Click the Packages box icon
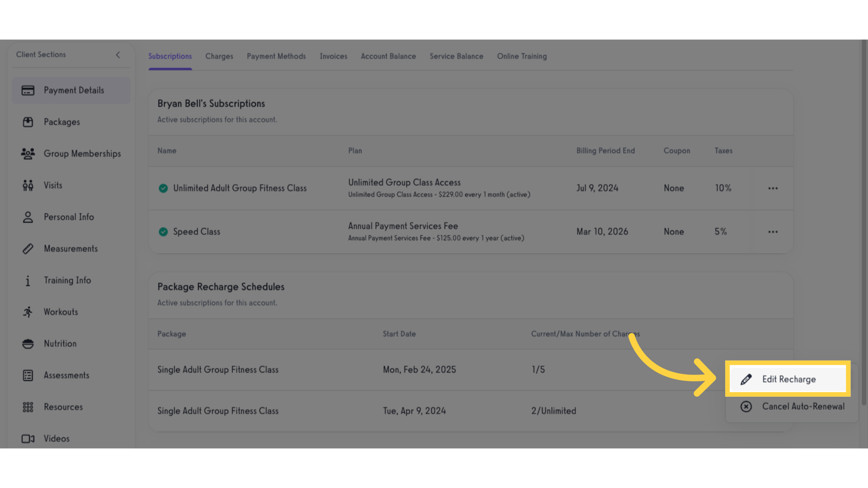Viewport: 868px width, 488px height. coord(28,122)
